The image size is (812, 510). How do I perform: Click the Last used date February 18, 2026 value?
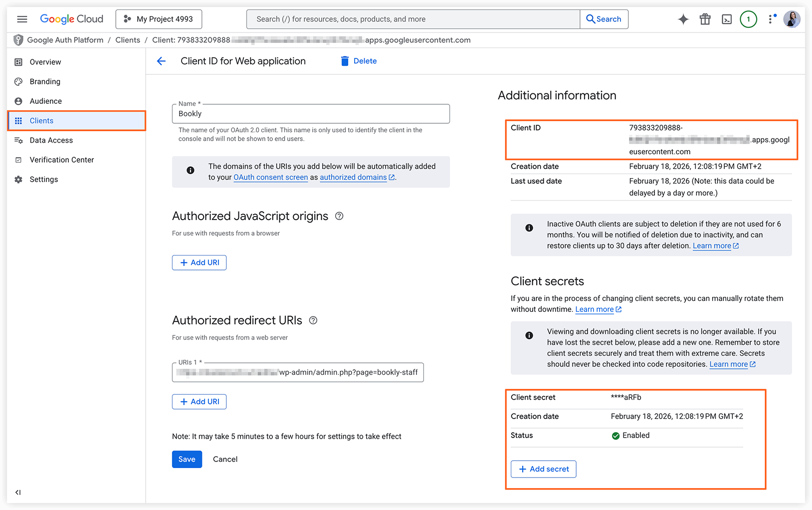point(702,187)
